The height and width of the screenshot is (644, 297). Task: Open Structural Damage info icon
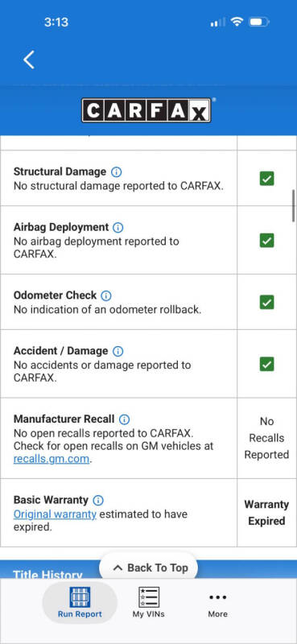[116, 172]
